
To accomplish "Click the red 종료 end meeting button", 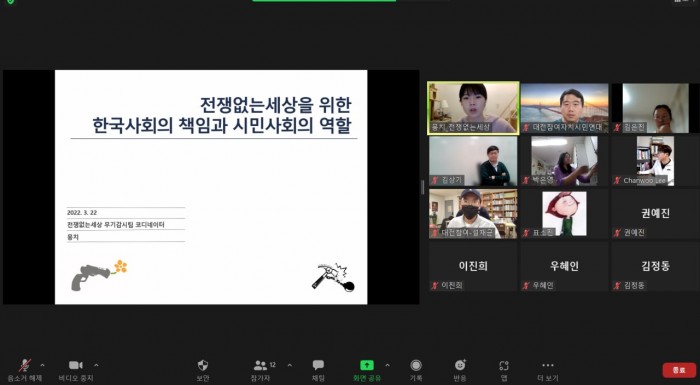I will click(679, 370).
